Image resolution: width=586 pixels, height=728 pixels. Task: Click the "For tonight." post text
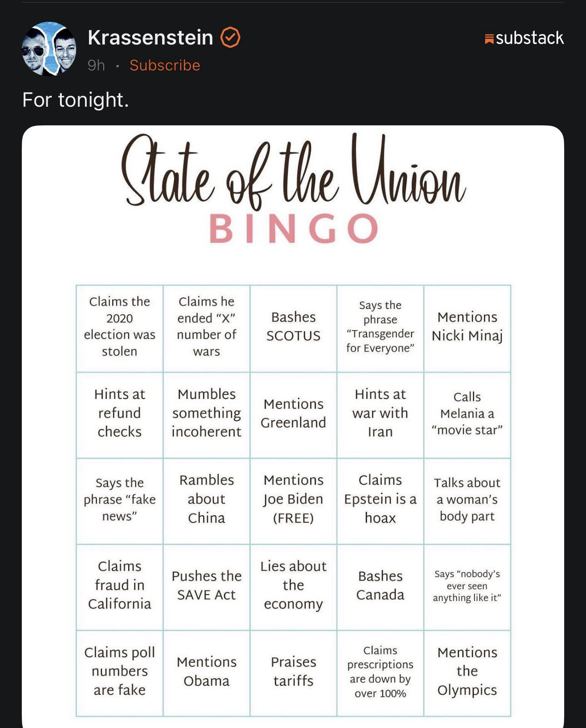[75, 100]
